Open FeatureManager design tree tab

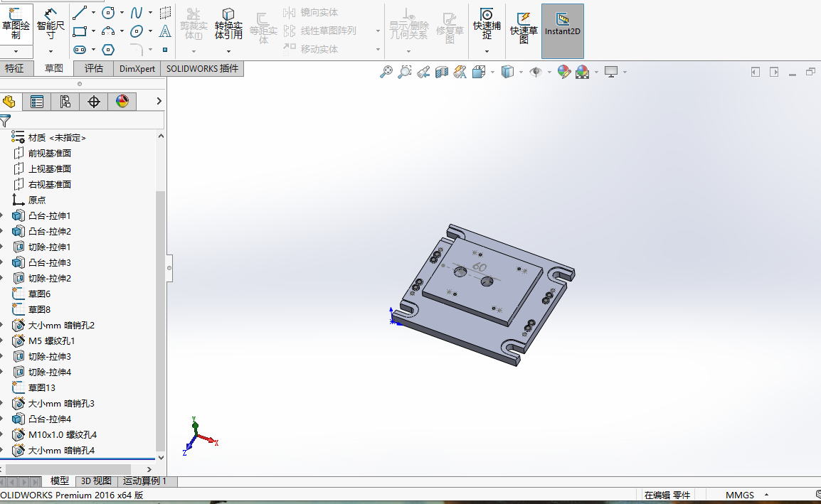[9, 102]
